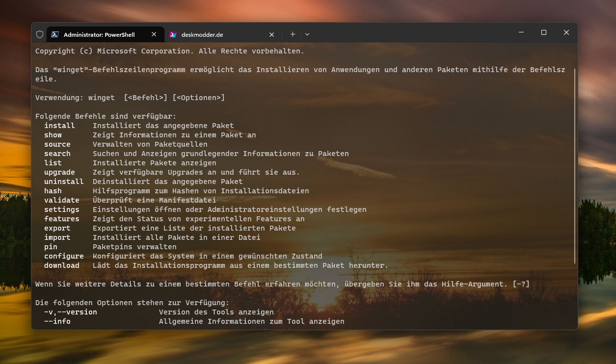616x364 pixels.
Task: Click the 'import' command text
Action: click(57, 237)
